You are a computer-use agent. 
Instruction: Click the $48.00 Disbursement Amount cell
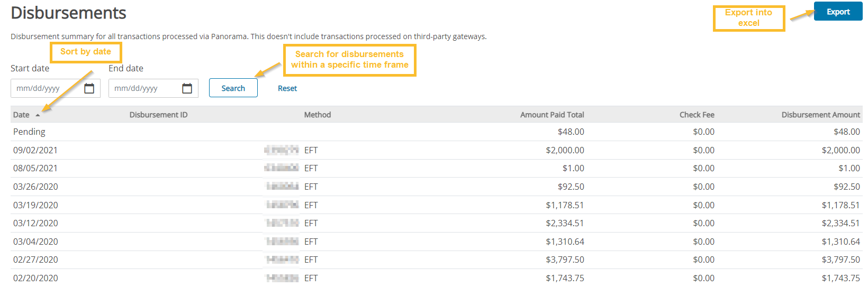pyautogui.click(x=847, y=132)
